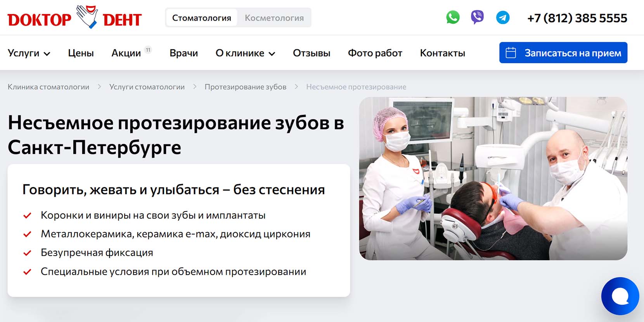Go to Протезирование зубов breadcrumb
Screen dimensions: 644x322
tap(245, 87)
